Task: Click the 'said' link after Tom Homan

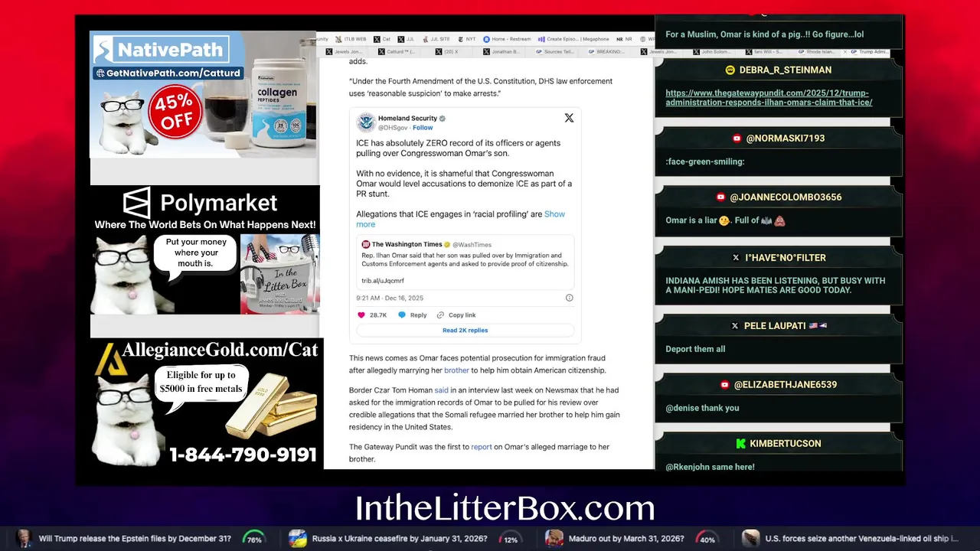Action: coord(442,390)
